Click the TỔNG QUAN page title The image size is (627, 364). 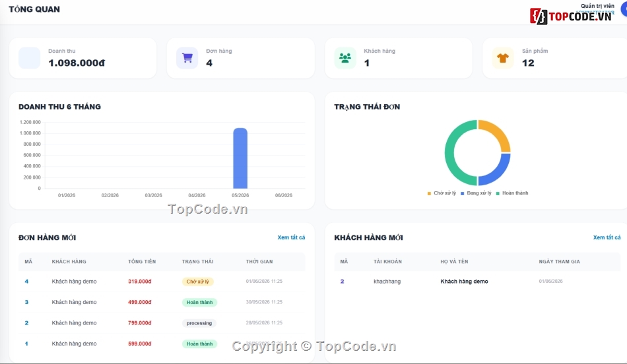[x=34, y=9]
